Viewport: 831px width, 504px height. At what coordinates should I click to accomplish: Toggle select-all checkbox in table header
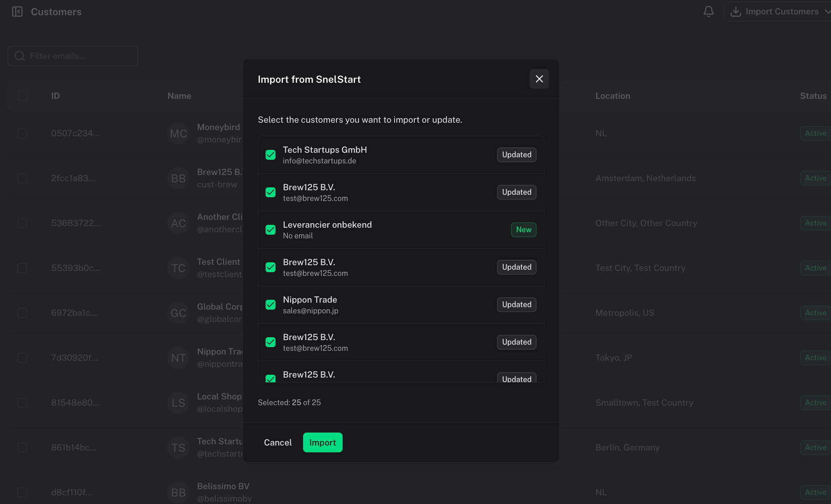pos(23,96)
